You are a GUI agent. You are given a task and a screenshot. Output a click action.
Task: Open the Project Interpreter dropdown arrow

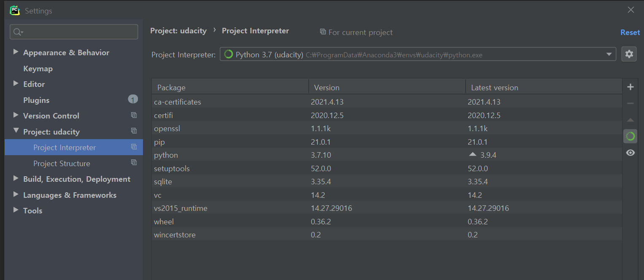[609, 54]
